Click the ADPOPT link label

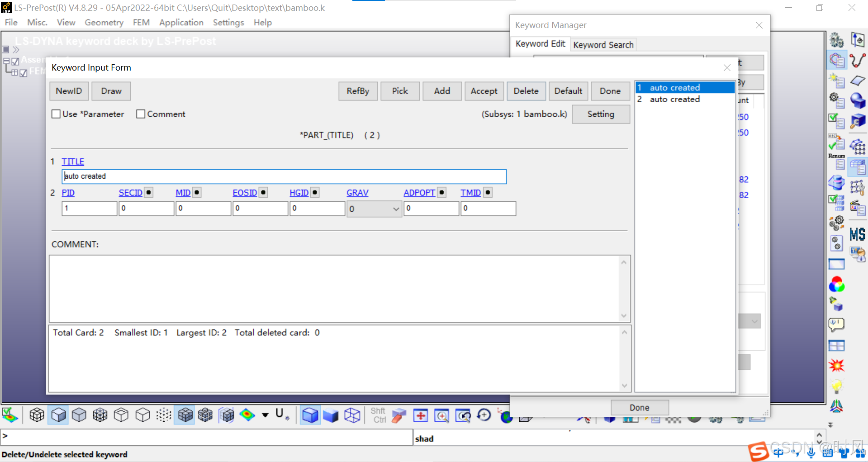[x=419, y=193]
